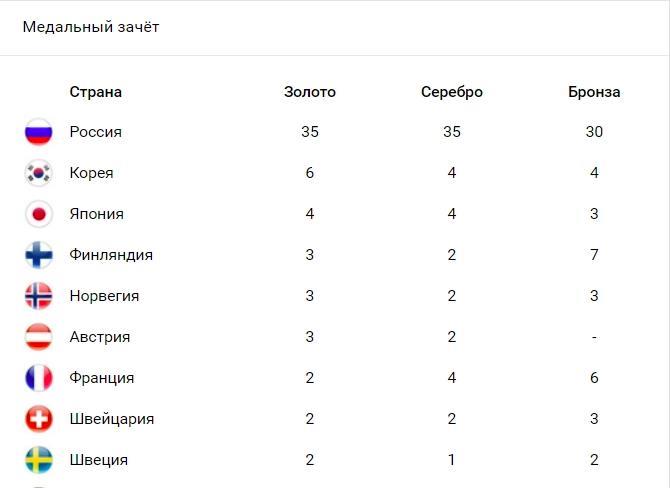Select the Страна column header
Image resolution: width=670 pixels, height=488 pixels.
tap(96, 92)
